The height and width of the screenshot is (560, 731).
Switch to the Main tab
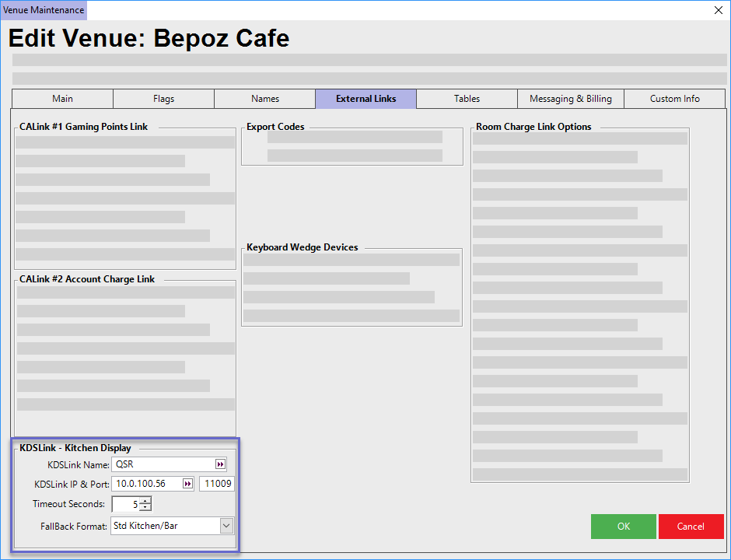pyautogui.click(x=62, y=99)
